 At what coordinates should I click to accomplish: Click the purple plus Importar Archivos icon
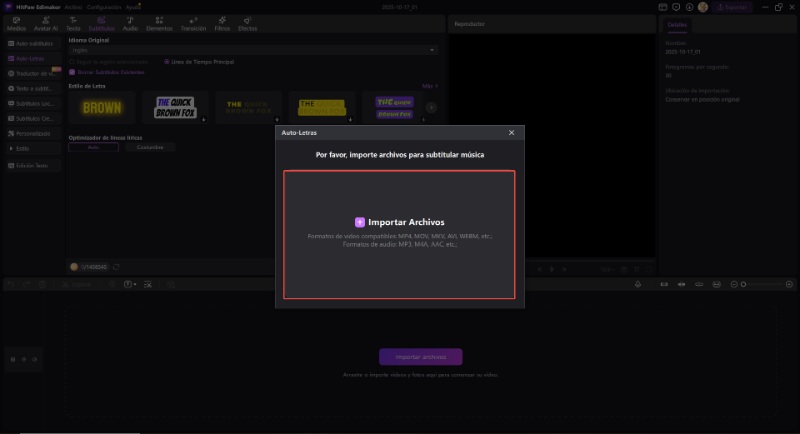click(360, 222)
